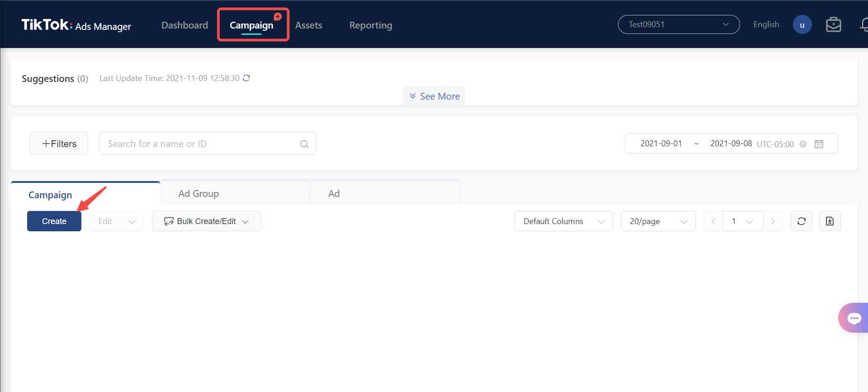Open the calendar date picker icon
Screen dimensions: 868x392
tap(819, 144)
